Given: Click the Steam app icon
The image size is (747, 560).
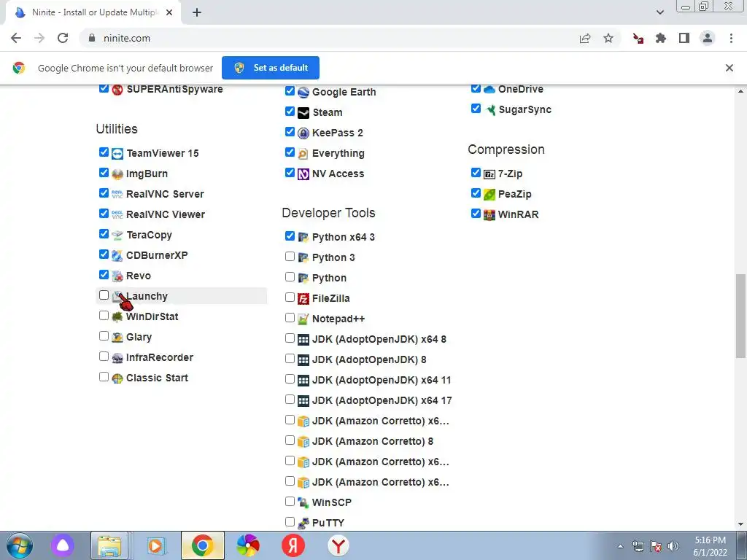Looking at the screenshot, I should (303, 113).
